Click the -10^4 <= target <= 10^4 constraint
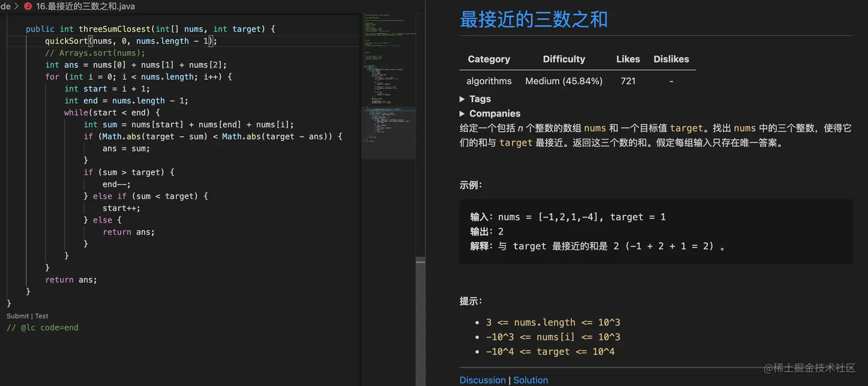Screen dimensions: 868x386 tap(550, 352)
